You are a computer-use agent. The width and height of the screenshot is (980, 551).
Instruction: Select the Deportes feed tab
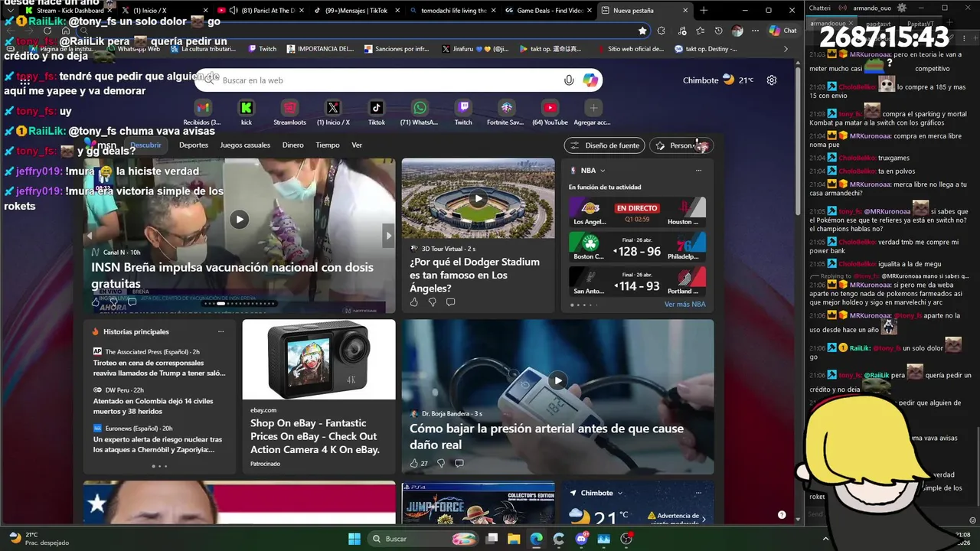[194, 145]
